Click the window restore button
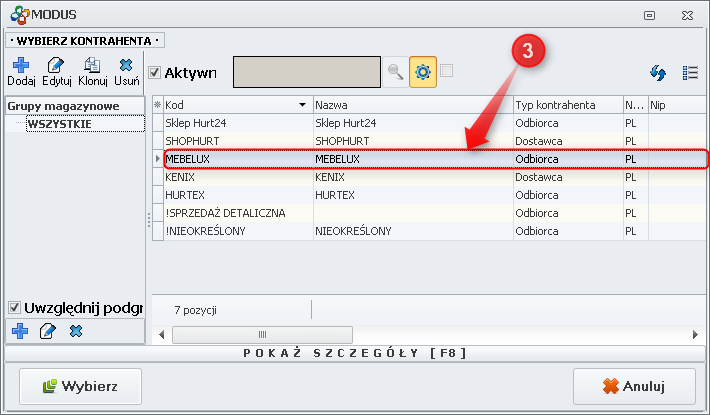This screenshot has width=710, height=415. point(649,15)
